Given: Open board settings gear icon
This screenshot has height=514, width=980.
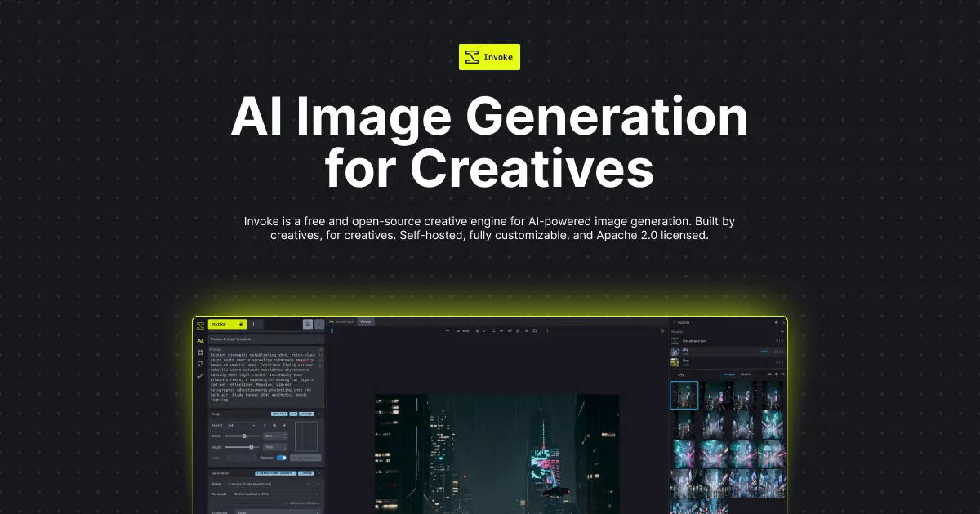Looking at the screenshot, I should pyautogui.click(x=776, y=322).
